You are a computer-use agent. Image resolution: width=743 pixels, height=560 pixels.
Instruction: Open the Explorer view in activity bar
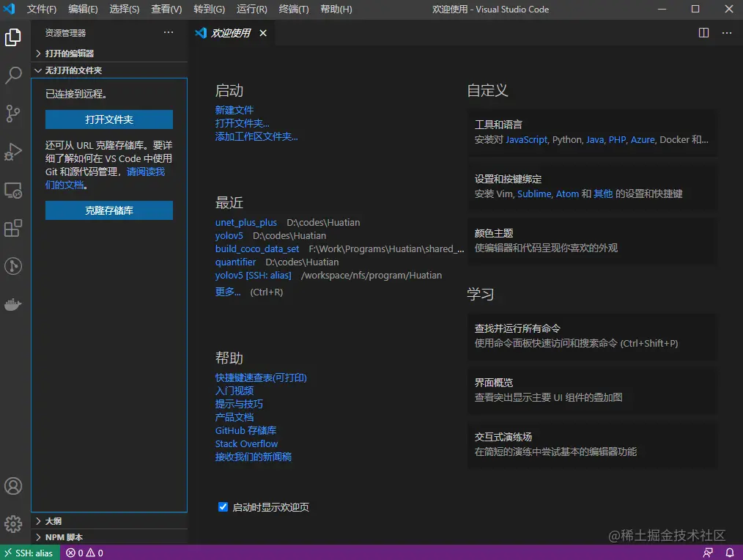pos(13,37)
